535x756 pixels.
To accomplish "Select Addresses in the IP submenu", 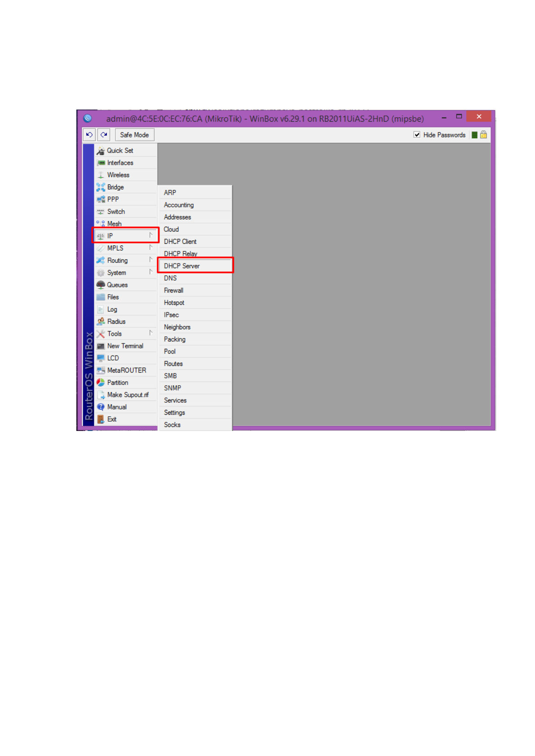I will (x=195, y=217).
